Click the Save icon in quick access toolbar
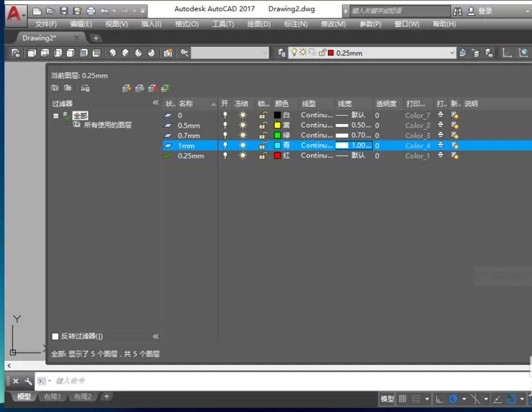 pyautogui.click(x=64, y=11)
